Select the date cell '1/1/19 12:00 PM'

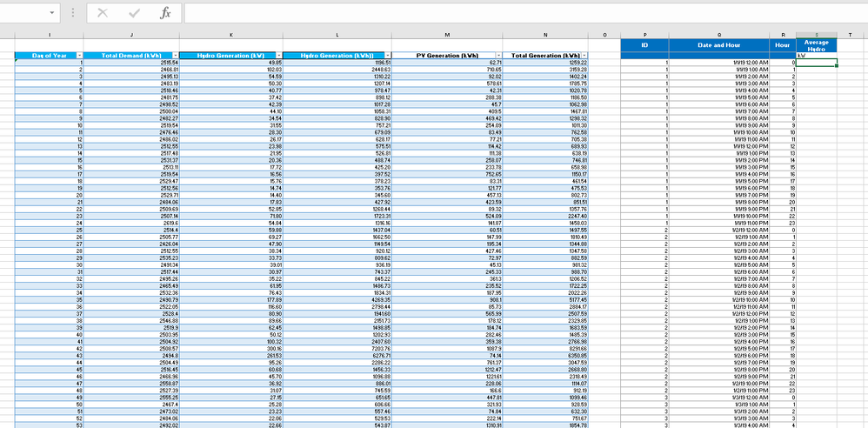pos(718,146)
